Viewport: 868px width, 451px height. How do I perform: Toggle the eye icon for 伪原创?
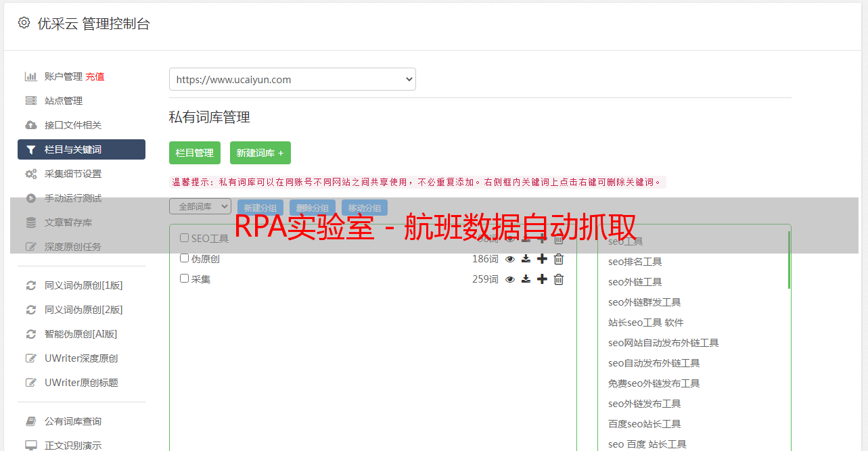click(x=510, y=259)
